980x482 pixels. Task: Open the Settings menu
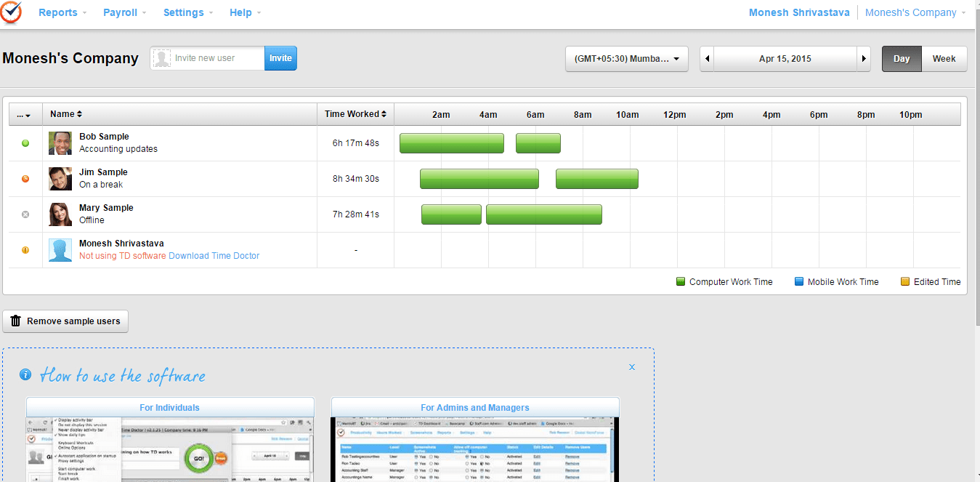(x=188, y=12)
